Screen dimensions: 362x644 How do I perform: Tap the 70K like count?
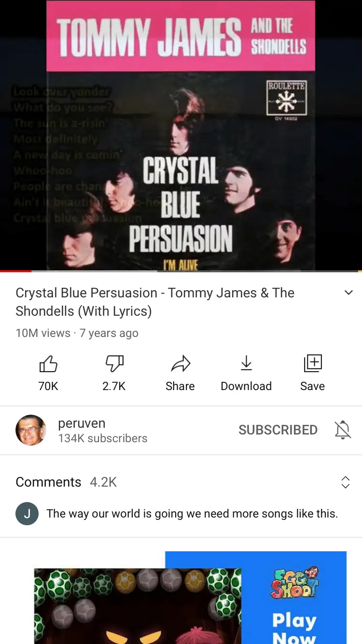tap(48, 386)
